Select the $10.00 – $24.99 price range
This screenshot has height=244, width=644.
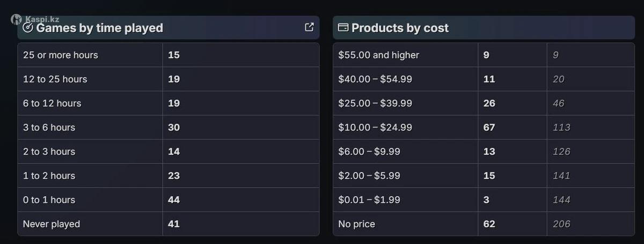[375, 128]
